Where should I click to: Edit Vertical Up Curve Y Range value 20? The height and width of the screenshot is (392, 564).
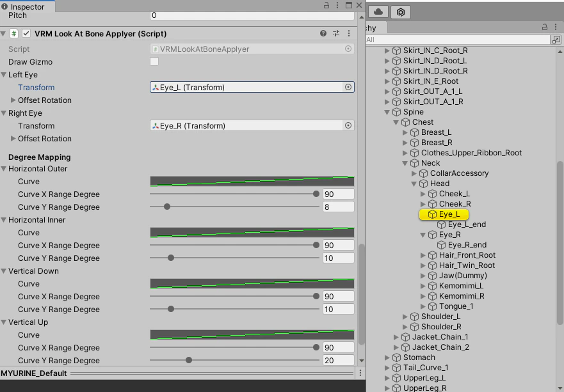click(x=339, y=361)
